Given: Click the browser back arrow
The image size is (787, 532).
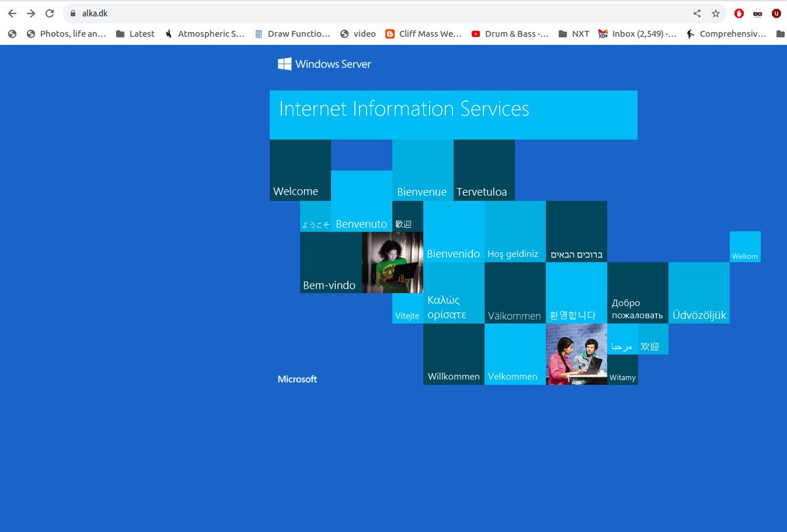Looking at the screenshot, I should [12, 13].
